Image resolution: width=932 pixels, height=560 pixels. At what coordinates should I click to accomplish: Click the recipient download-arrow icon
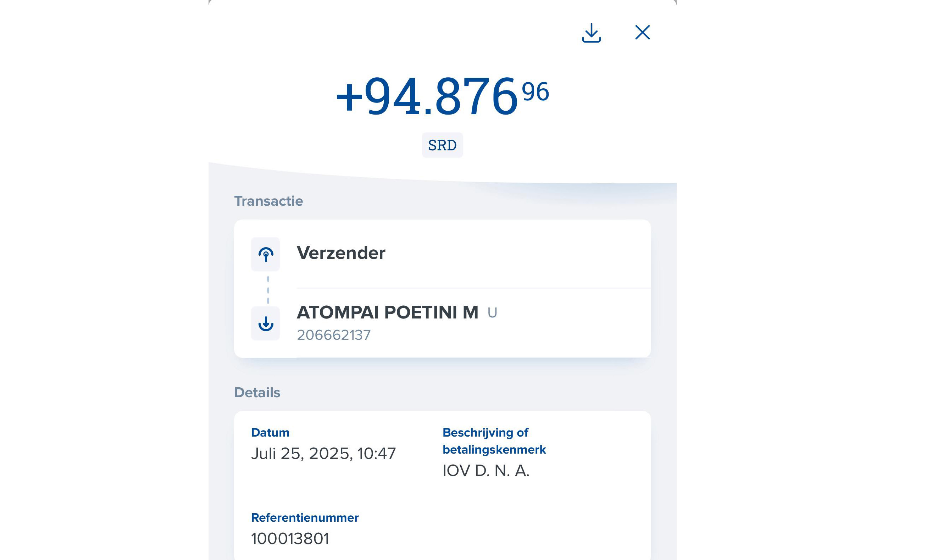(x=266, y=323)
